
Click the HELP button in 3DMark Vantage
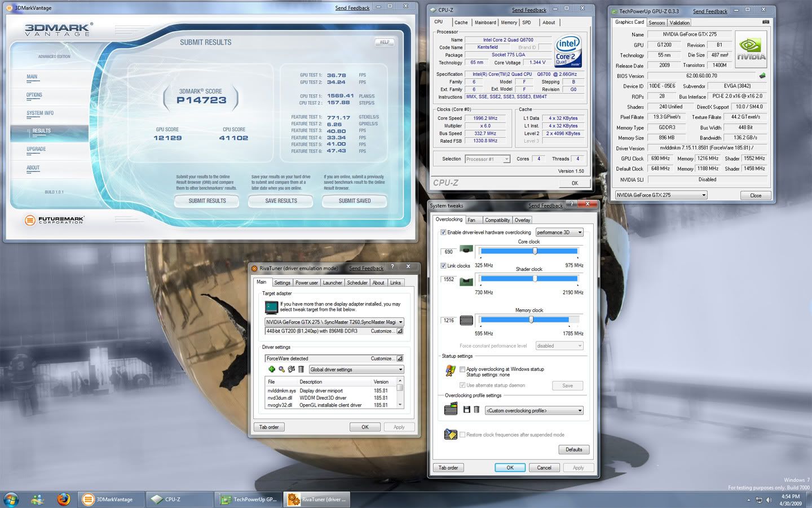tap(385, 42)
